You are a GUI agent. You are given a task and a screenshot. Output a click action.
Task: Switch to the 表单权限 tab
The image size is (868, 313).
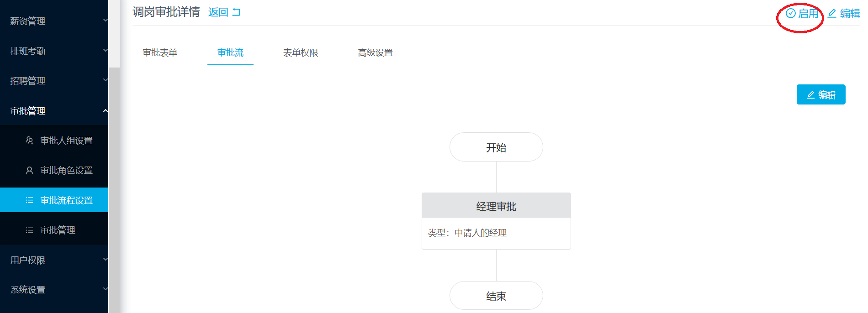tap(301, 52)
